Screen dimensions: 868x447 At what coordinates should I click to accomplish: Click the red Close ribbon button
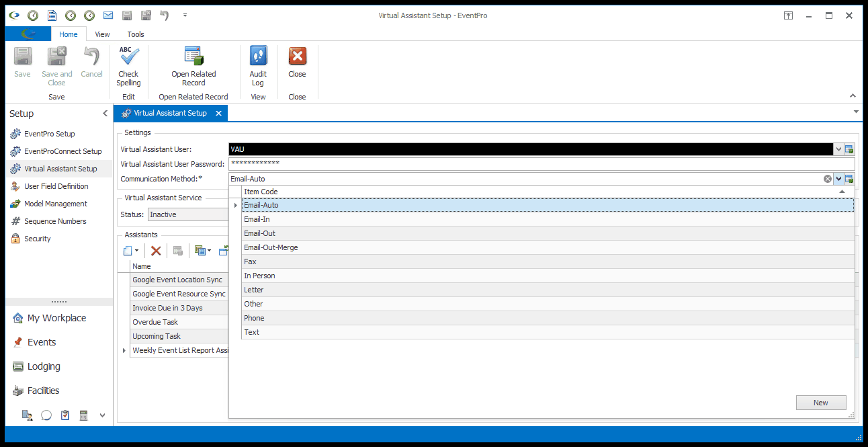point(297,62)
